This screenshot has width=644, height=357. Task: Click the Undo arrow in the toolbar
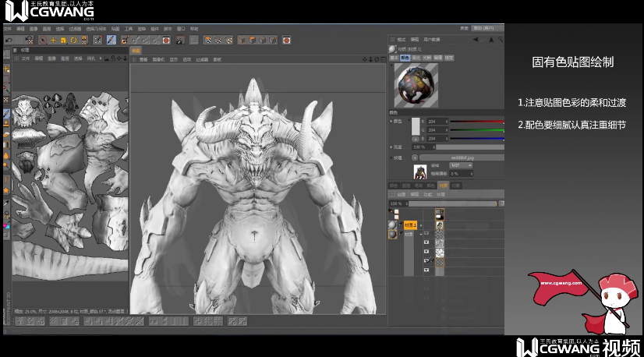coord(8,40)
